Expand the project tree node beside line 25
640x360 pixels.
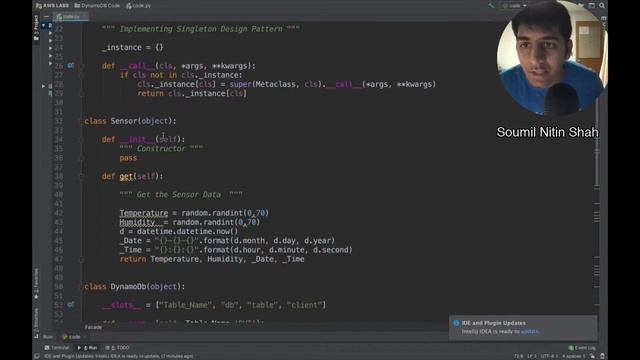[x=50, y=56]
